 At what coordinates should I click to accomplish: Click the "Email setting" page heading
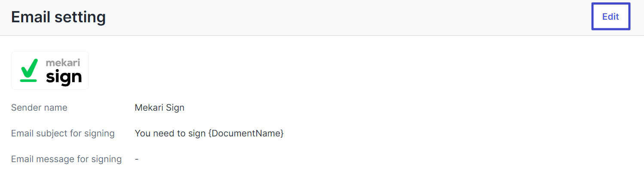click(58, 17)
